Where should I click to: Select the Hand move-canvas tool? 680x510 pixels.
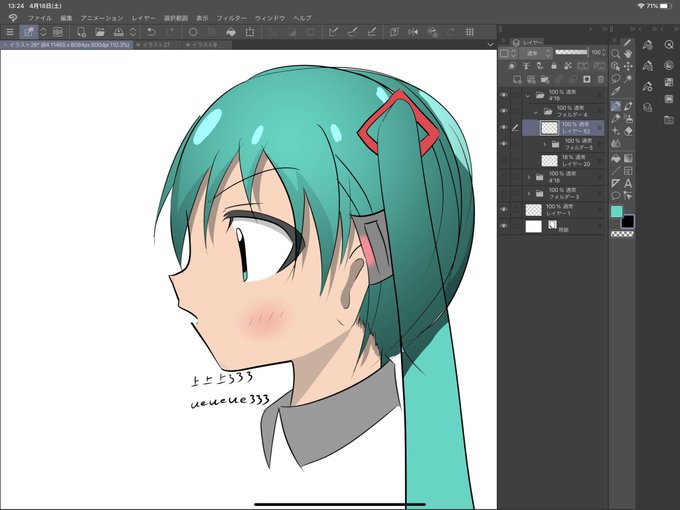pos(628,54)
